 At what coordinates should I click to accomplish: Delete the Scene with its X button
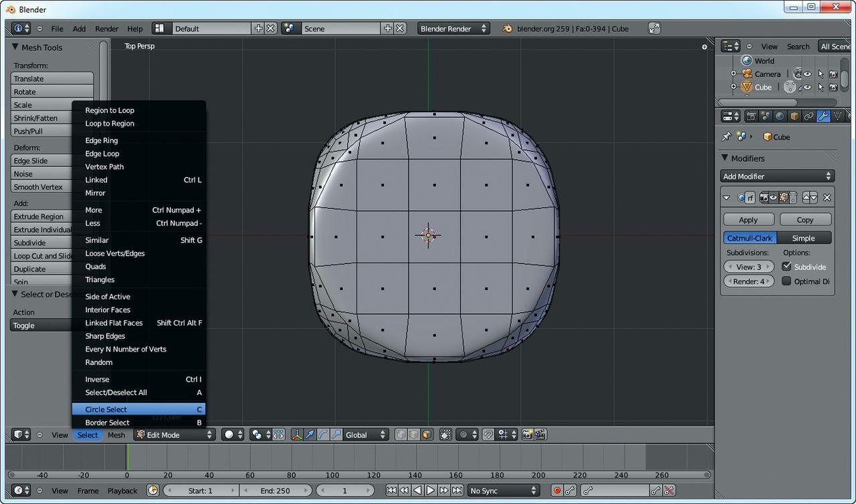(400, 29)
